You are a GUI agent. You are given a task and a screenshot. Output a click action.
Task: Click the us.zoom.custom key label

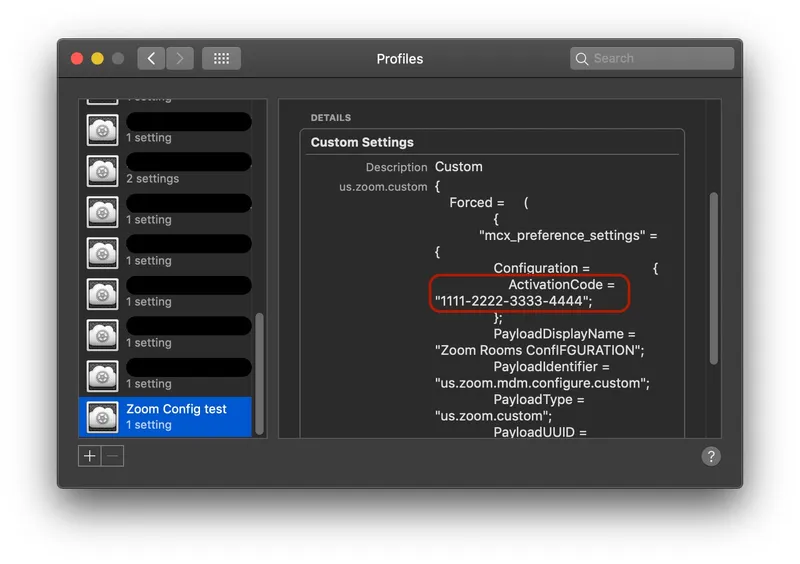pyautogui.click(x=383, y=187)
